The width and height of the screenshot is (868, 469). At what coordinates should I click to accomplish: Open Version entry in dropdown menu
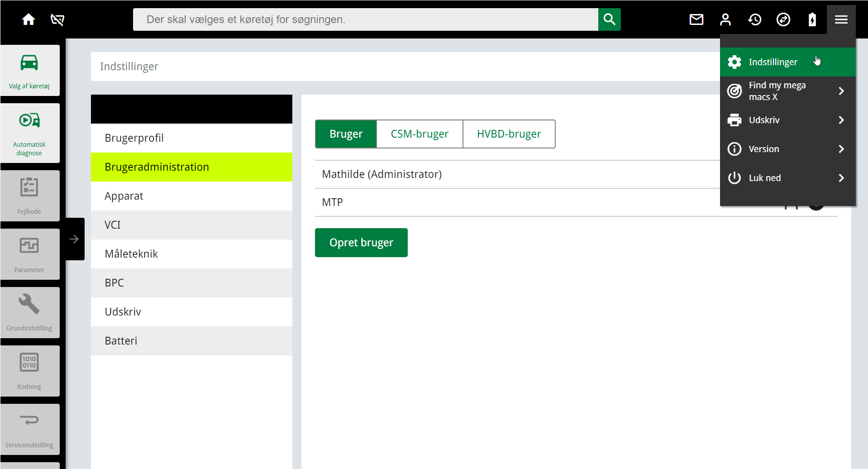788,149
